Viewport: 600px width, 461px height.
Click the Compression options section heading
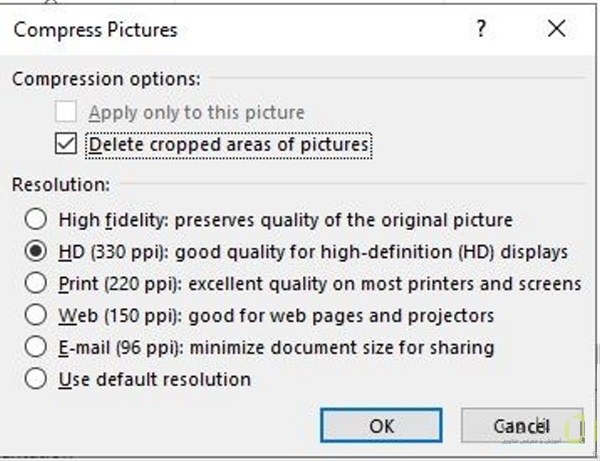pos(106,78)
